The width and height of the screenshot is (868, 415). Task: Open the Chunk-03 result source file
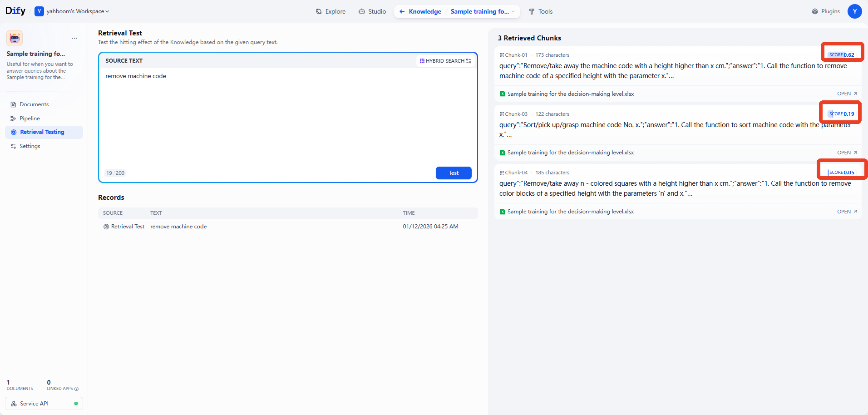click(847, 153)
